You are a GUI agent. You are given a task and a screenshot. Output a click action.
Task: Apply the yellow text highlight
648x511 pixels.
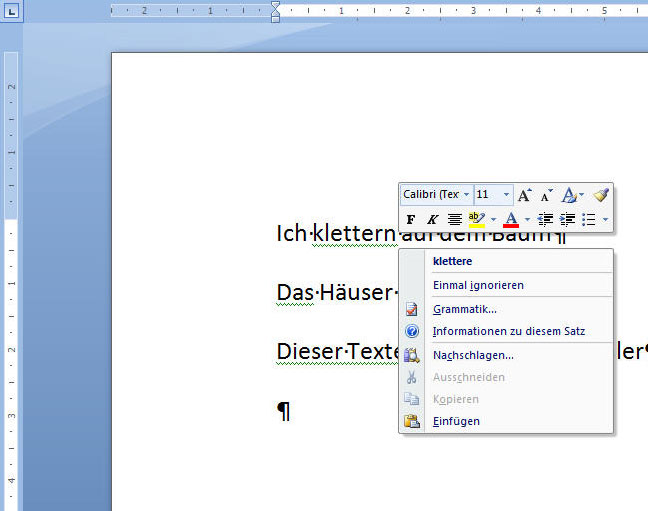[x=477, y=219]
